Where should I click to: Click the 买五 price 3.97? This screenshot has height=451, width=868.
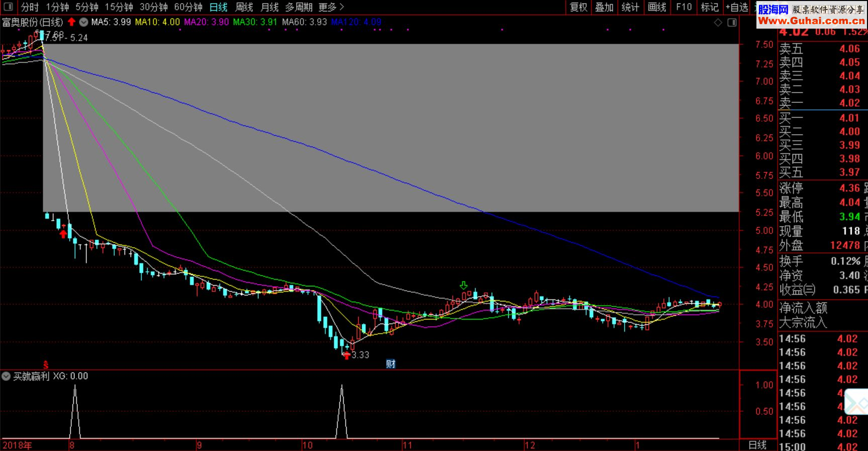(849, 172)
